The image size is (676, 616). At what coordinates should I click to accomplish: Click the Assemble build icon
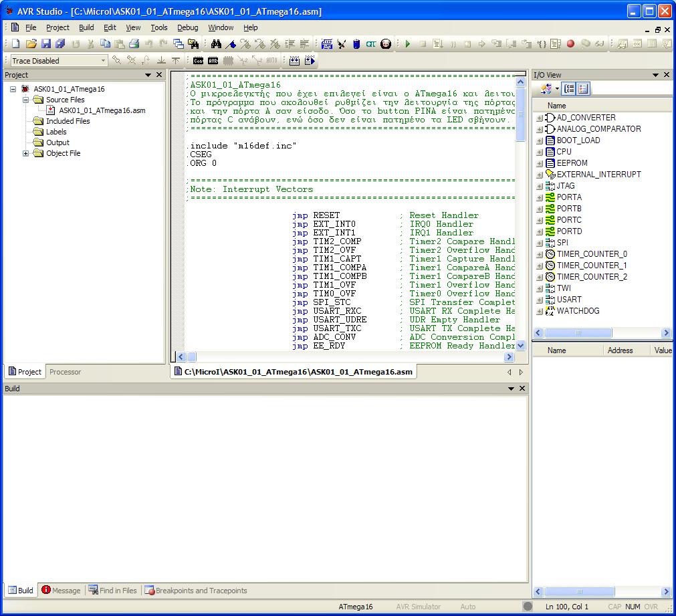coord(327,44)
